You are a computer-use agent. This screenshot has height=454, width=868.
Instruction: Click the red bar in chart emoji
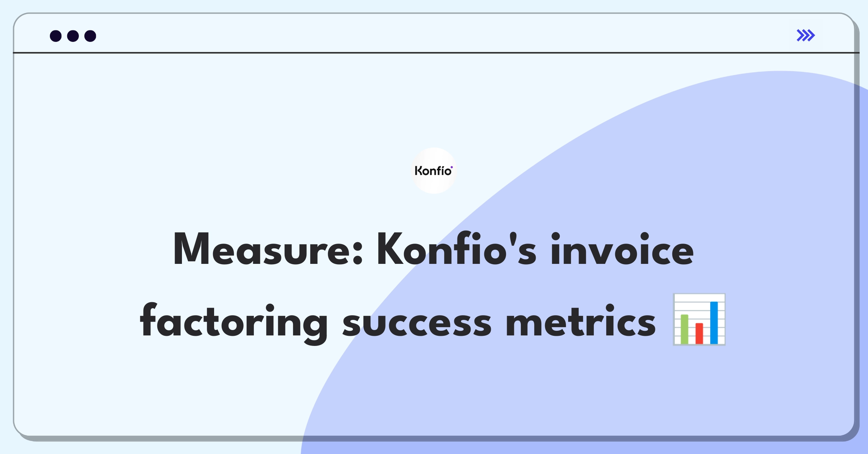(699, 333)
